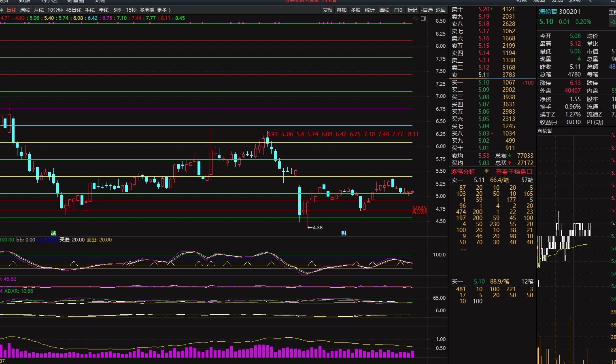Click the 换手Z value 1.27%
Viewport: 616px width, 364px height.
573,114
